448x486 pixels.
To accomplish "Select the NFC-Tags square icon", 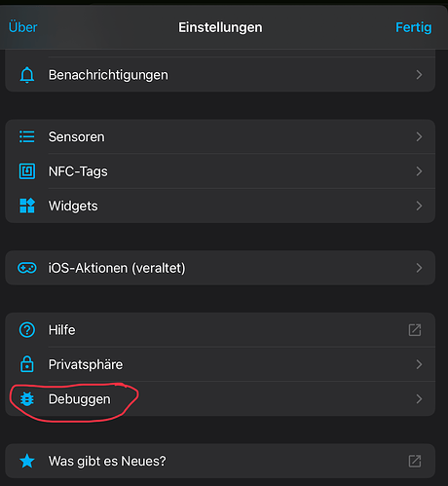I will (x=27, y=171).
